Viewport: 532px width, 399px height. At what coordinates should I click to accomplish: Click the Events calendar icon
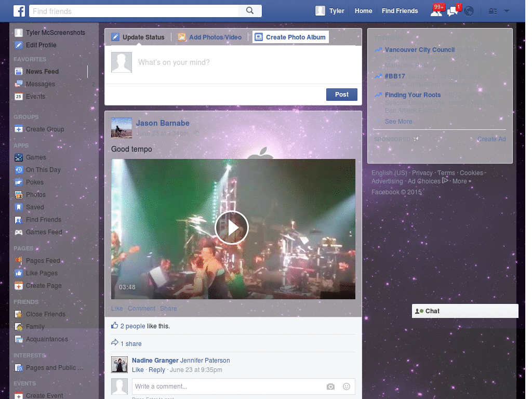(x=19, y=96)
